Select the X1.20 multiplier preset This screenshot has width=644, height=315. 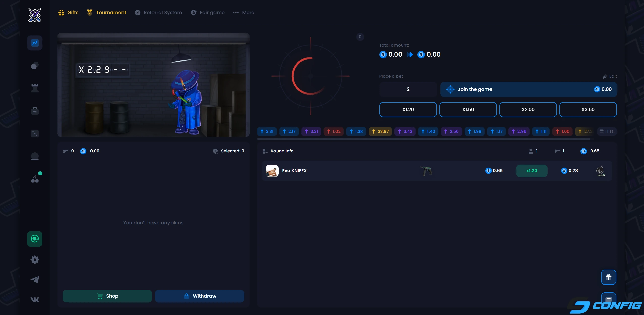click(408, 110)
